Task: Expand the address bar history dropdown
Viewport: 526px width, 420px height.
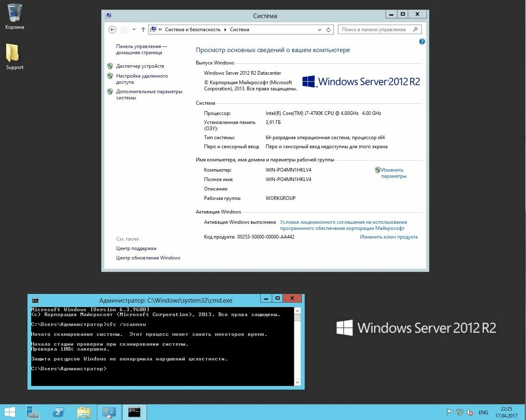Action: (319, 30)
